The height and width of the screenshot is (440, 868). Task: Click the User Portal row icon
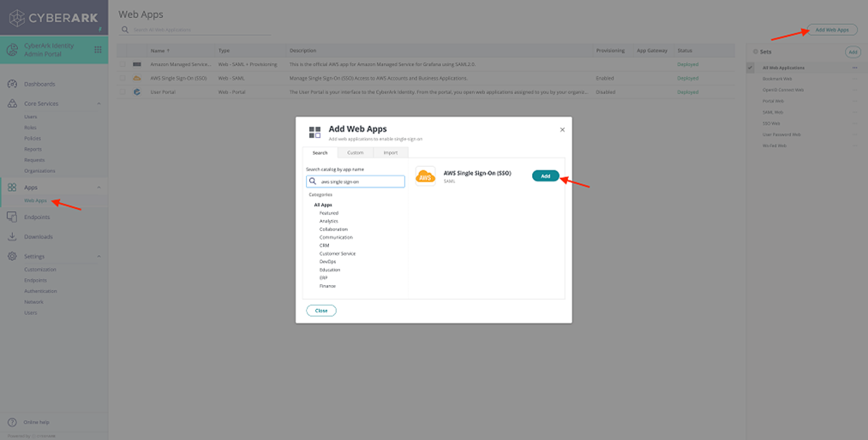pos(137,92)
